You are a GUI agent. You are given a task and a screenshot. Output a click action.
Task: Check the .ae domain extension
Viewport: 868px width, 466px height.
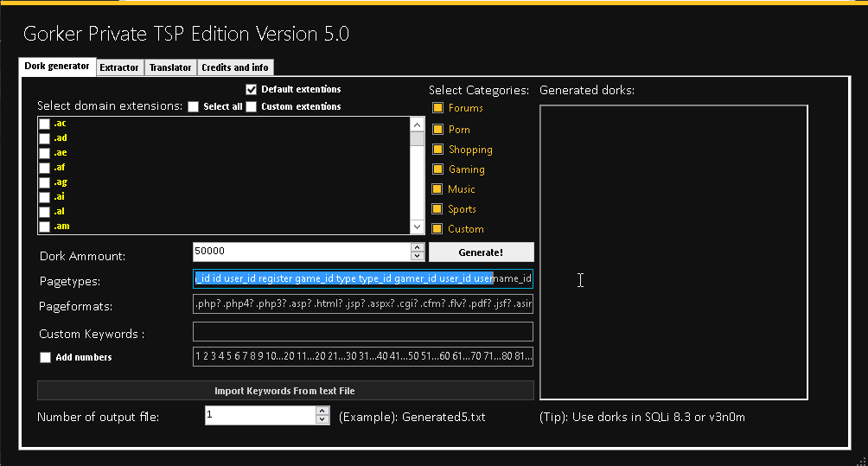tap(45, 153)
